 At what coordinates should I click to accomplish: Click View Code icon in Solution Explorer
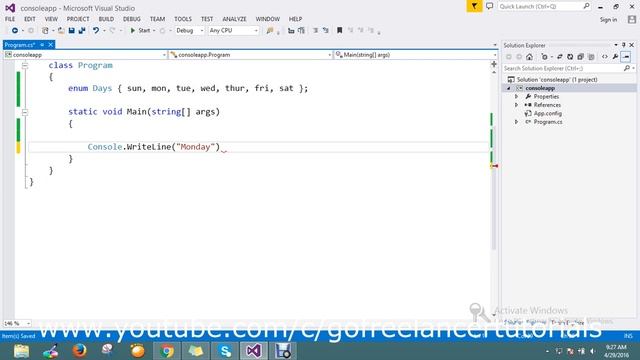(x=604, y=57)
